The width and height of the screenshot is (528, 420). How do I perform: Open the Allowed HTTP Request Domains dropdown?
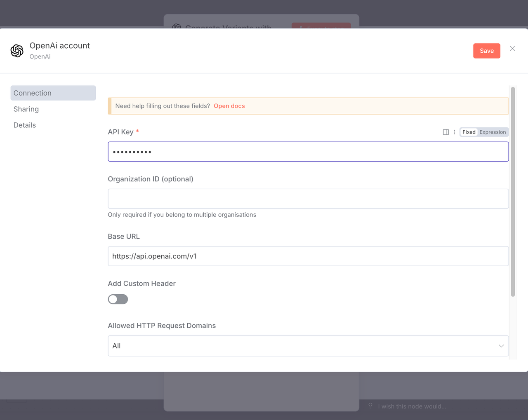(308, 346)
